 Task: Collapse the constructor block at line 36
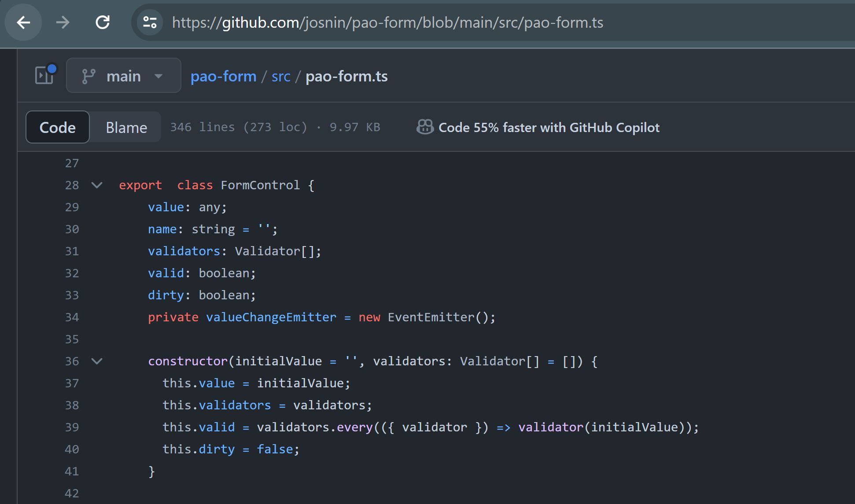click(x=97, y=361)
